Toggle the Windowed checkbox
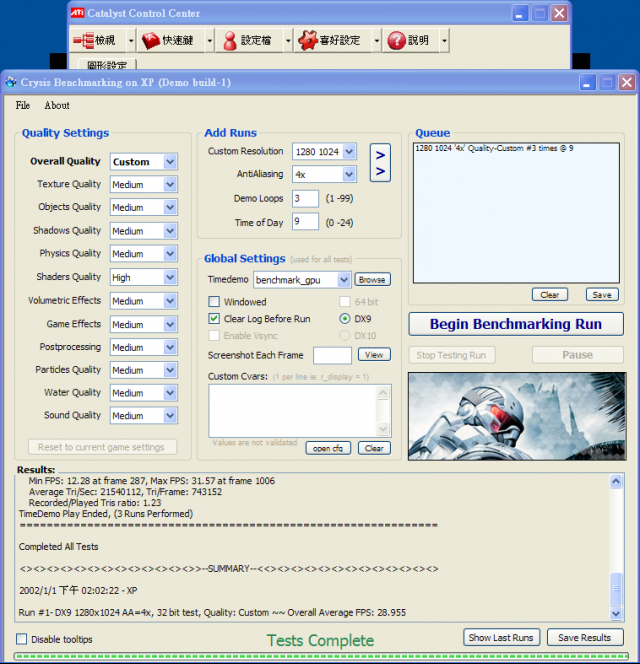640x664 pixels. point(214,302)
